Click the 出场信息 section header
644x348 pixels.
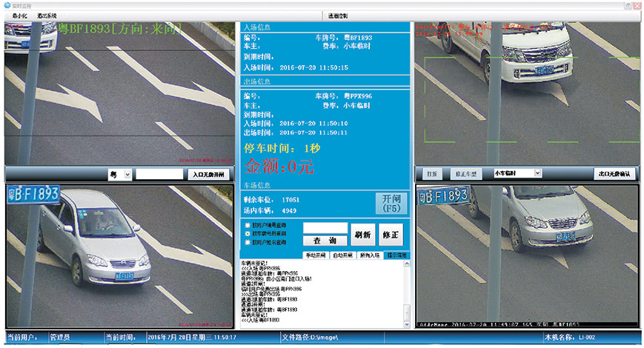pos(257,81)
